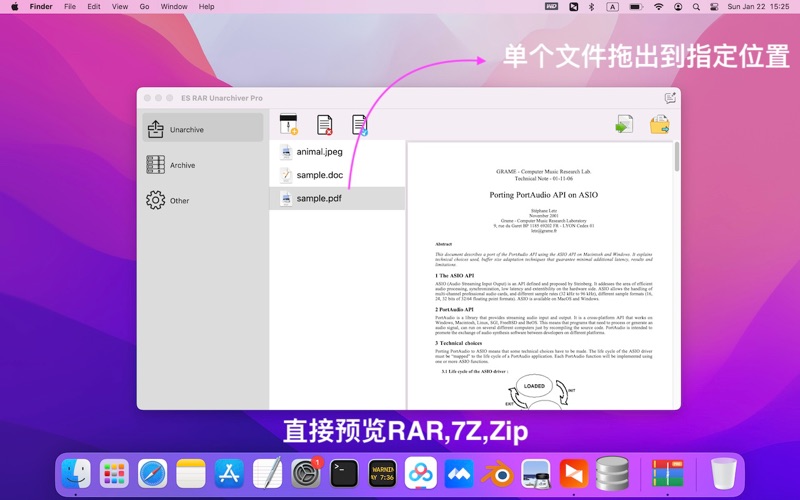Screen dimensions: 800x500
Task: Open the Apple menu
Action: [x=15, y=7]
